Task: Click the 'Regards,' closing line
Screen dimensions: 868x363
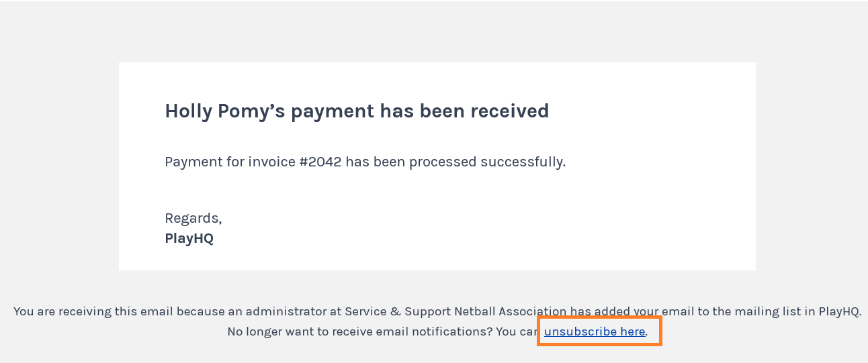Action: (x=193, y=218)
